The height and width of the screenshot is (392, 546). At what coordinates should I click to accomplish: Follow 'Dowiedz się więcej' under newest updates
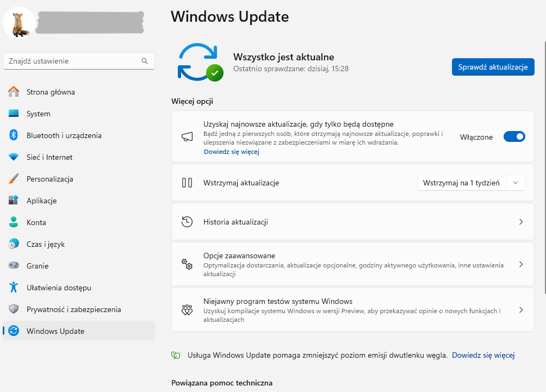pos(232,152)
